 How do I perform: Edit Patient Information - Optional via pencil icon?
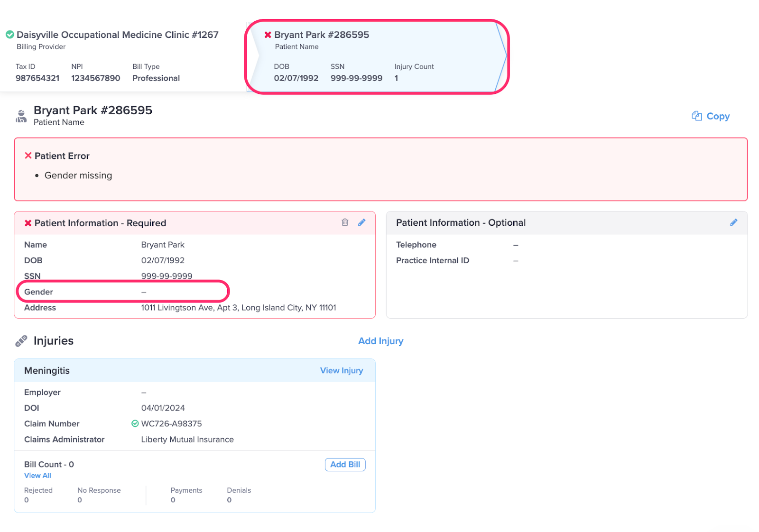click(733, 222)
